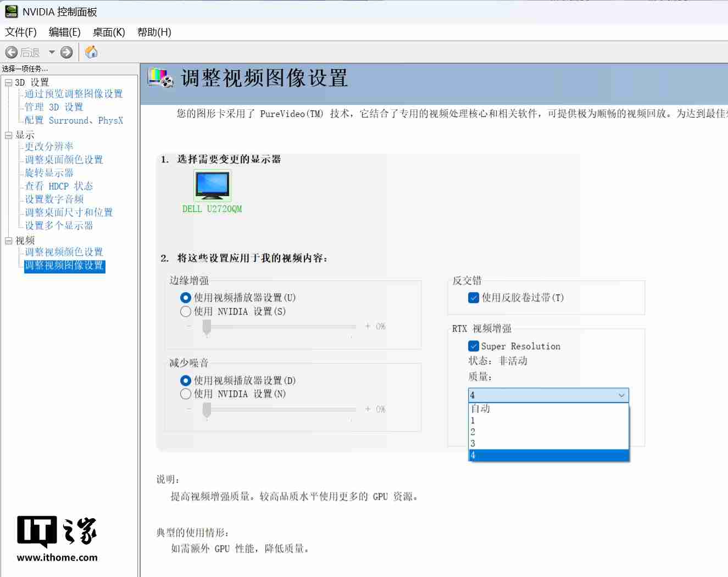The height and width of the screenshot is (577, 728).
Task: Select 使用 NVIDIA 设置 radio under 边缘增强
Action: pyautogui.click(x=186, y=311)
